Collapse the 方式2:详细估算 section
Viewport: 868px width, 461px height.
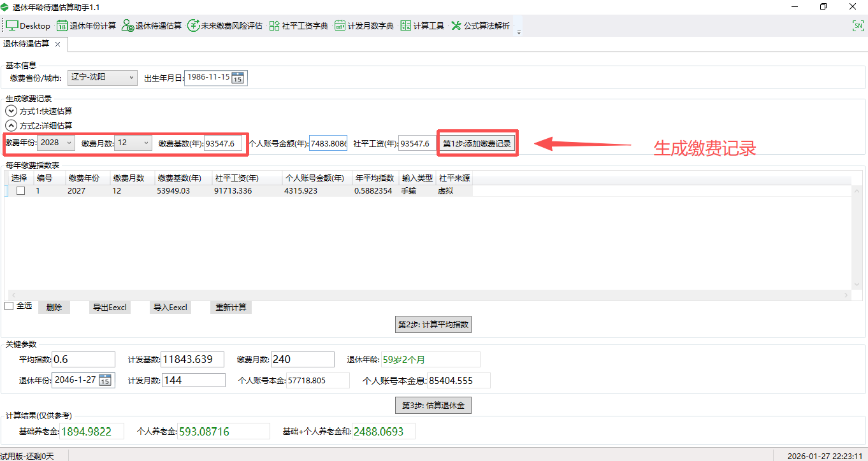11,125
